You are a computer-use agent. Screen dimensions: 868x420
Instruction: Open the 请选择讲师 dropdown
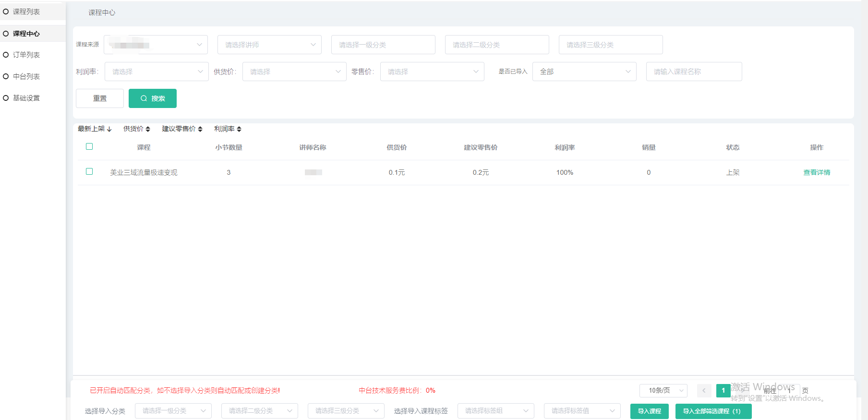[269, 45]
